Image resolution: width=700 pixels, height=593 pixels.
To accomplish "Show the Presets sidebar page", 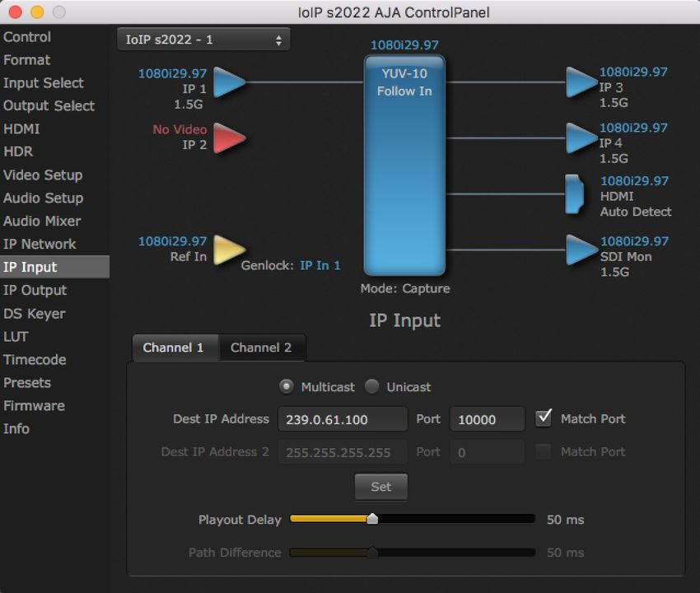I will [54, 383].
